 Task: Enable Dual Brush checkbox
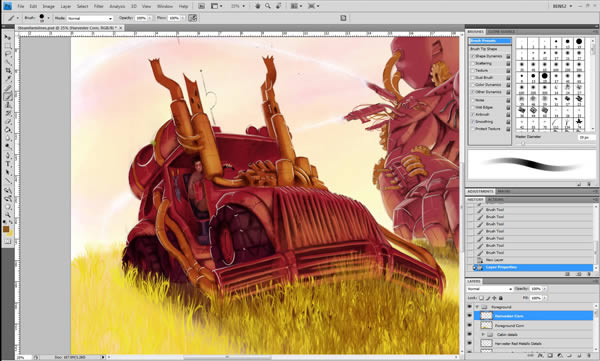(473, 78)
